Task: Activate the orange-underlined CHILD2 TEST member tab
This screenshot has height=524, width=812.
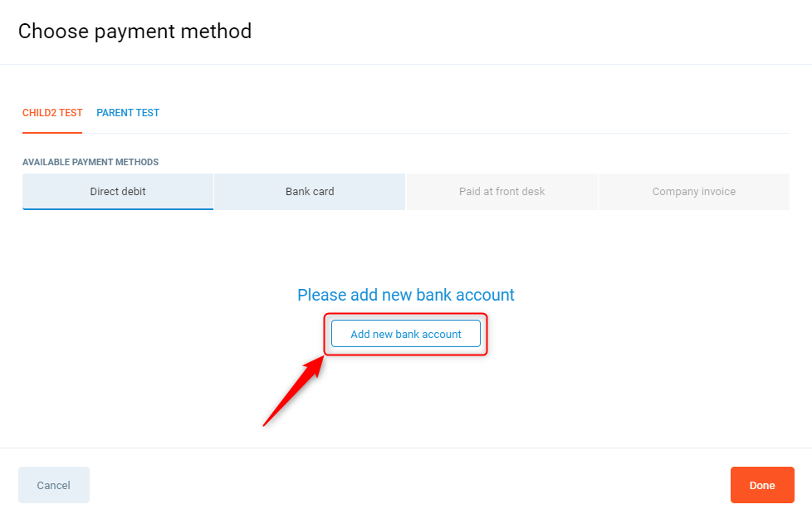Action: click(52, 113)
